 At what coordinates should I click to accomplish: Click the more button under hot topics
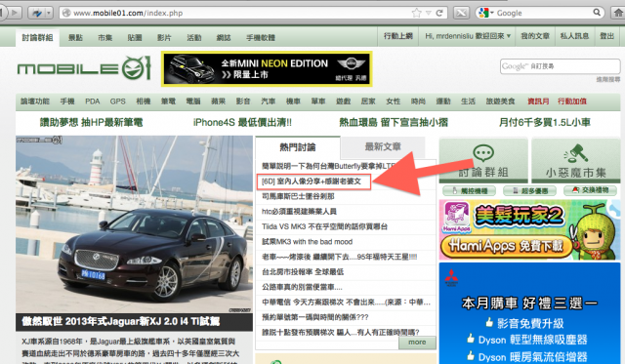417,343
